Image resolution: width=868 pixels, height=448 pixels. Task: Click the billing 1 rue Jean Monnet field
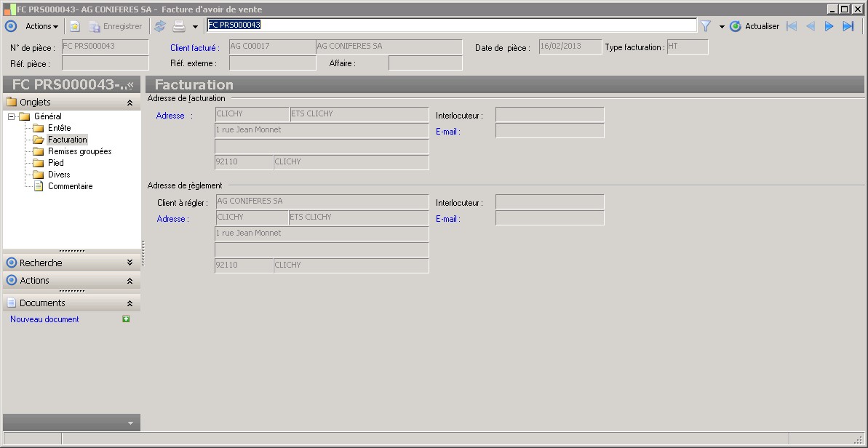click(x=322, y=130)
